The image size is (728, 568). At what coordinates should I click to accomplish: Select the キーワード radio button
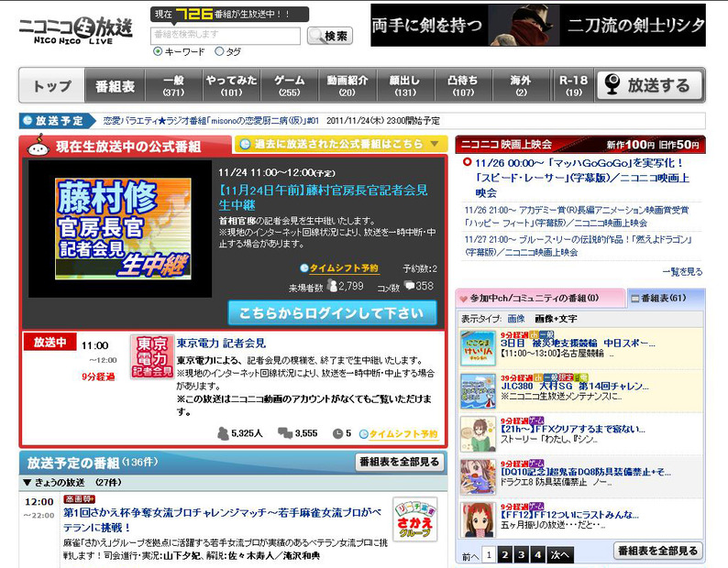158,51
